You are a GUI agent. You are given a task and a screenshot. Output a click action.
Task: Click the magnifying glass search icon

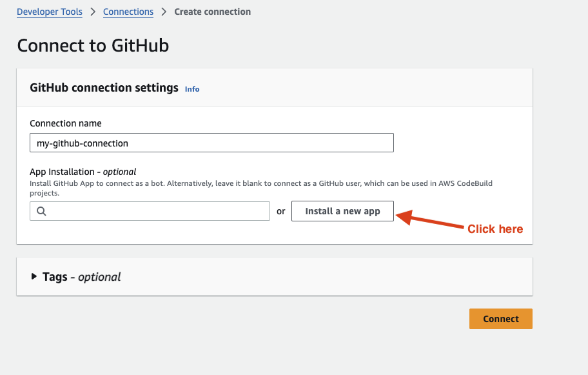pos(41,211)
